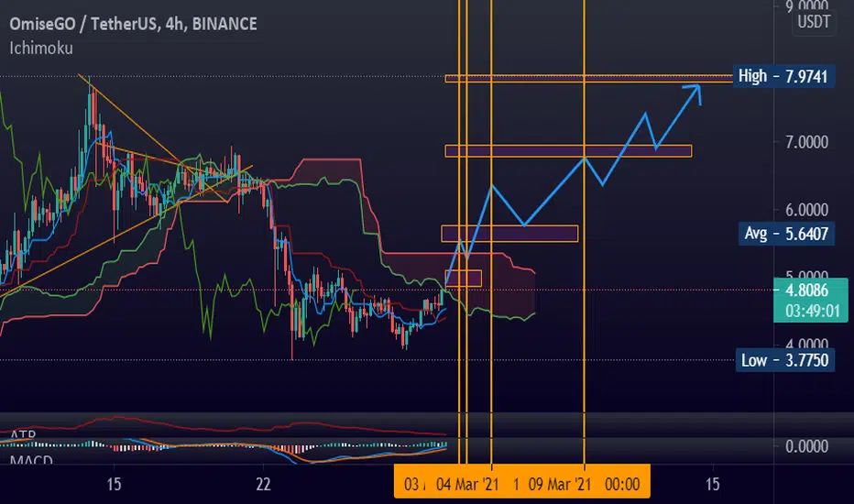Click the 15 date label left of 22
This screenshot has height=504, width=854.
(114, 485)
